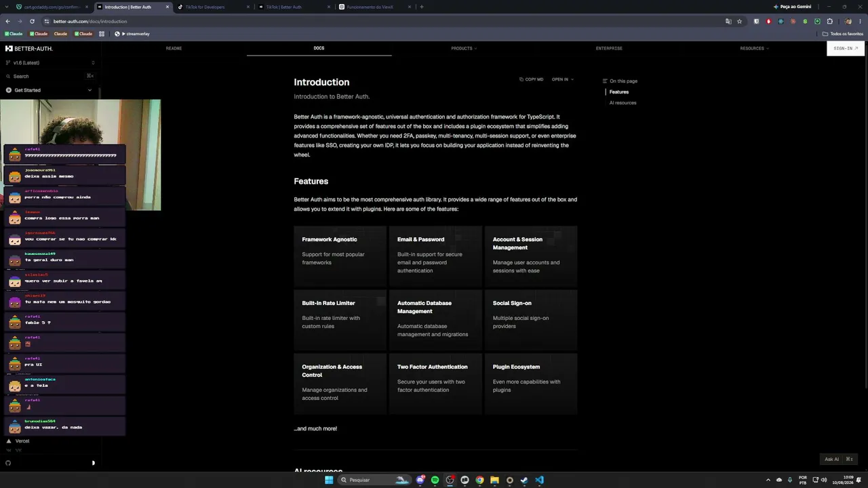
Task: Jump to Features in On this page
Action: (619, 92)
